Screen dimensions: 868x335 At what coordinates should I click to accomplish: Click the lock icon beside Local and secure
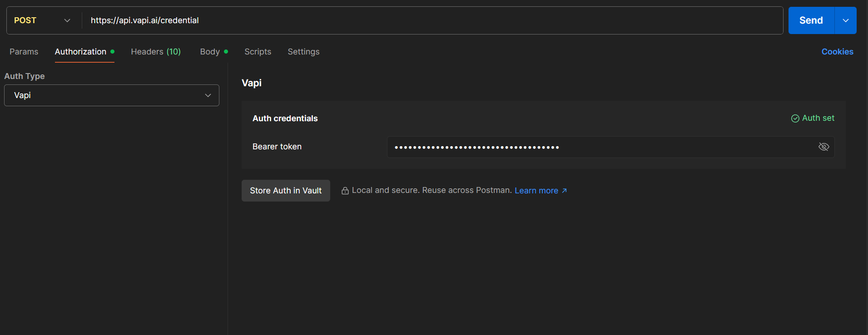coord(345,191)
